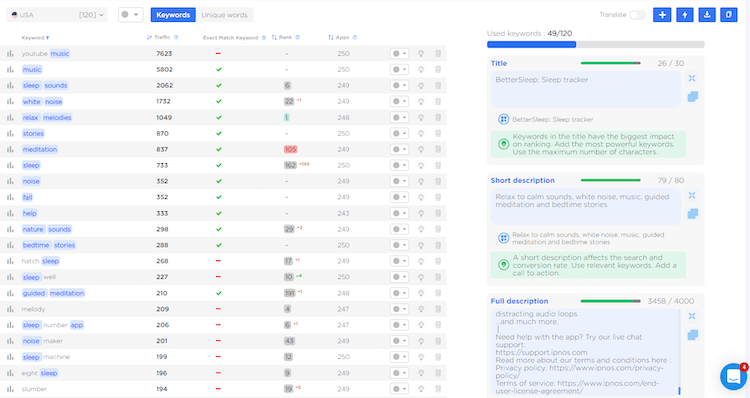Switch to the Unique words tab

click(x=224, y=15)
